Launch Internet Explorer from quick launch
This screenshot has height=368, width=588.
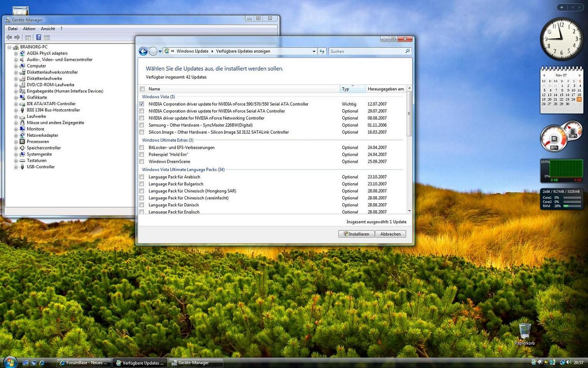pos(42,362)
